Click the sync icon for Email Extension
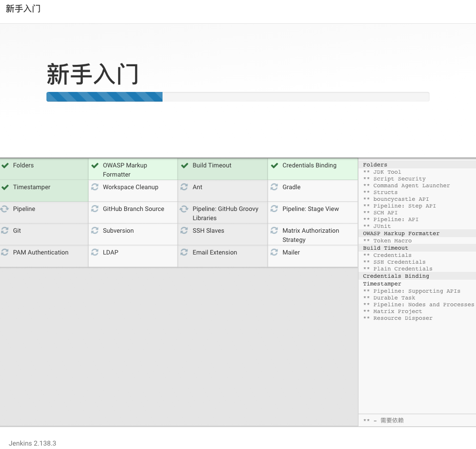476x449 pixels. [x=184, y=252]
